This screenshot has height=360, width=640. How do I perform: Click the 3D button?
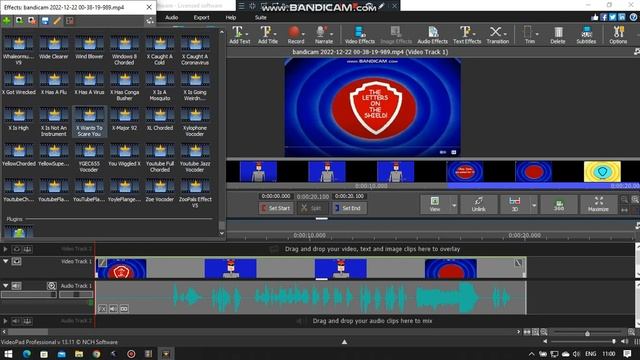point(515,204)
